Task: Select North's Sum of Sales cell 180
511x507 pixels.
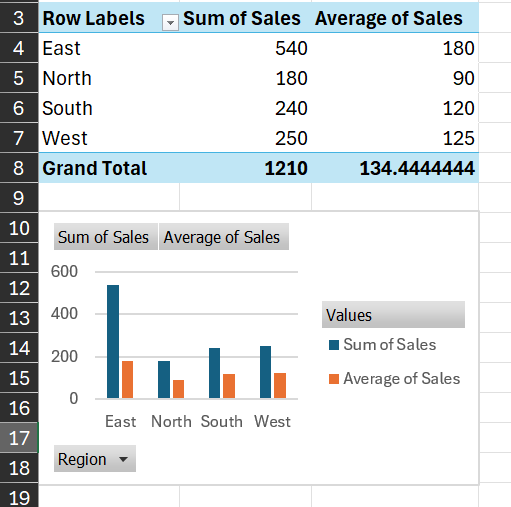Action: pyautogui.click(x=245, y=78)
